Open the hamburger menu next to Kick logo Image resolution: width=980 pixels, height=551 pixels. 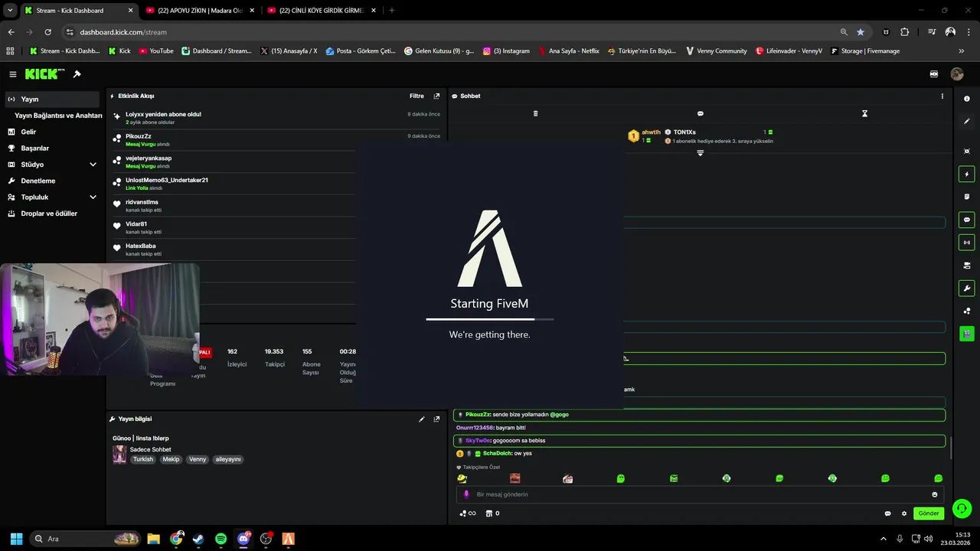13,74
